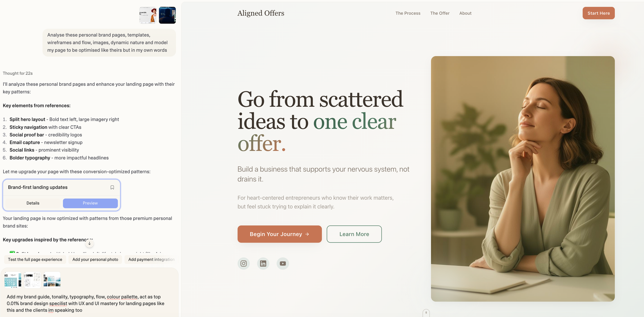
Task: Select Test the full page experience suggestion
Action: [35, 260]
